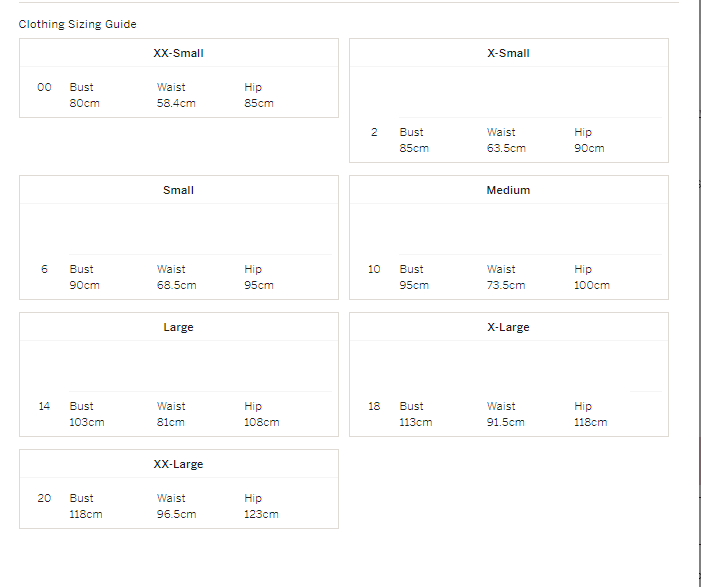Click the Small size header

click(x=178, y=190)
